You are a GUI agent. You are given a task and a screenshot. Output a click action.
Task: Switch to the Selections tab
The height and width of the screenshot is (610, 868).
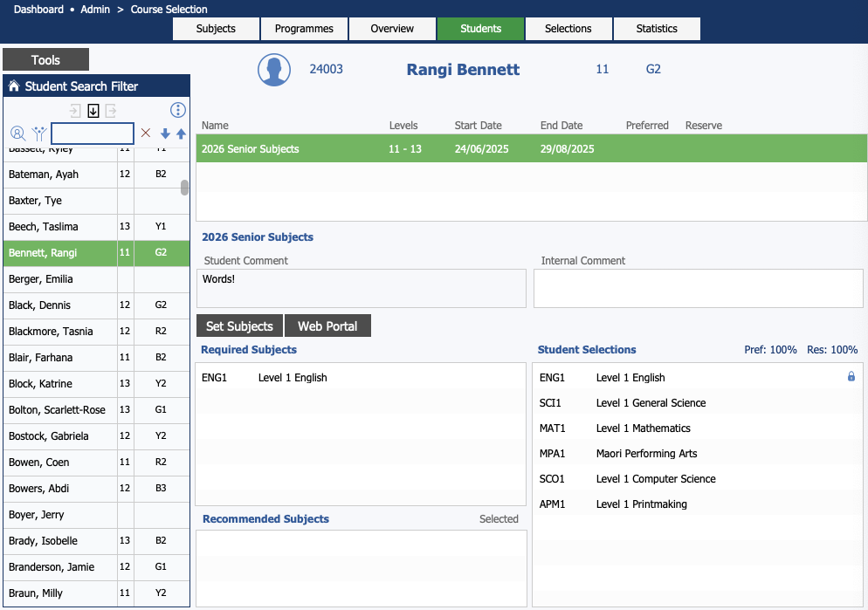coord(568,29)
